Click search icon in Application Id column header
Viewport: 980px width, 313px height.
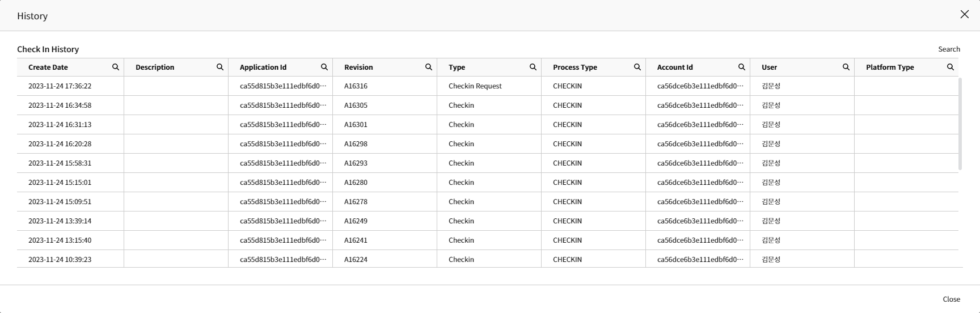[x=324, y=67]
